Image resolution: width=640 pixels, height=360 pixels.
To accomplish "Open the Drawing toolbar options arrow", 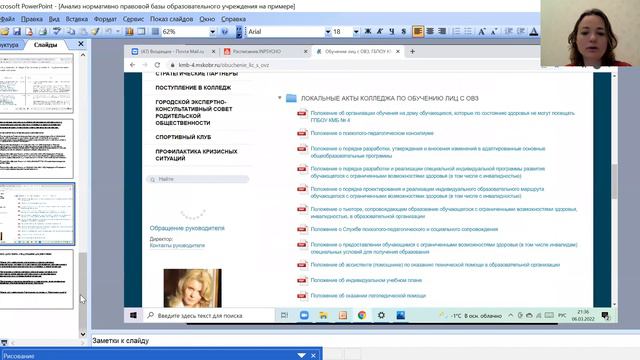I will [302, 356].
